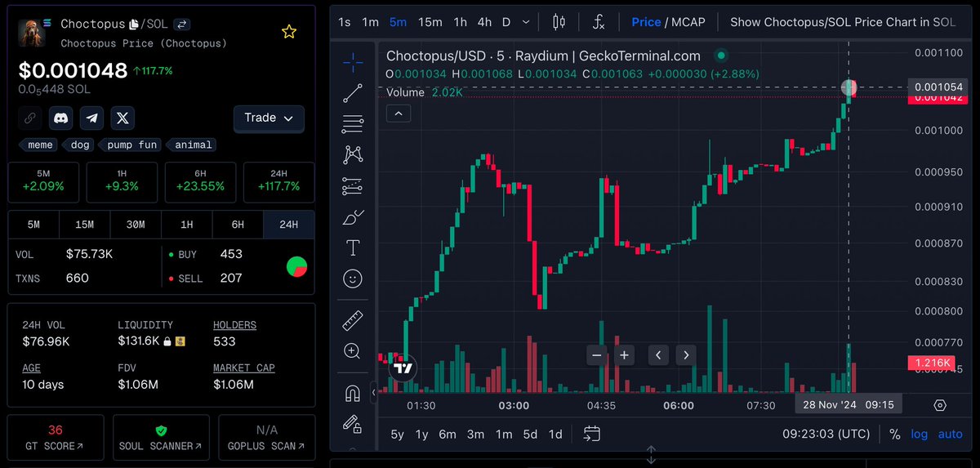Screen dimensions: 980x468
Task: Open chart settings gear near time axis
Action: (x=940, y=405)
